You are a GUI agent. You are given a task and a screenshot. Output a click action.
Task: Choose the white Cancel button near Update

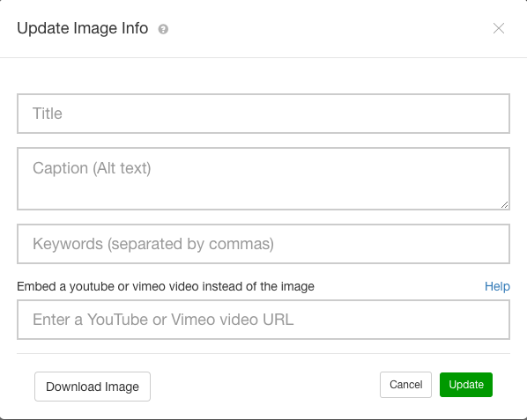[x=405, y=385]
